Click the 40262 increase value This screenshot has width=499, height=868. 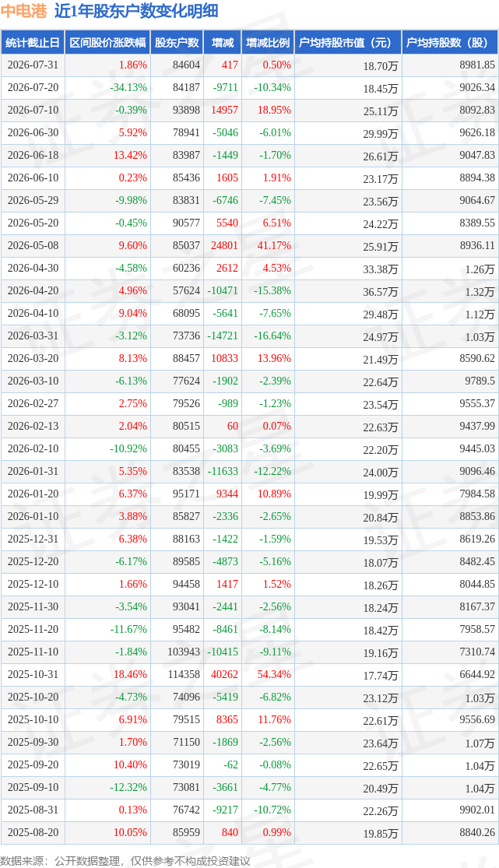pyautogui.click(x=224, y=675)
